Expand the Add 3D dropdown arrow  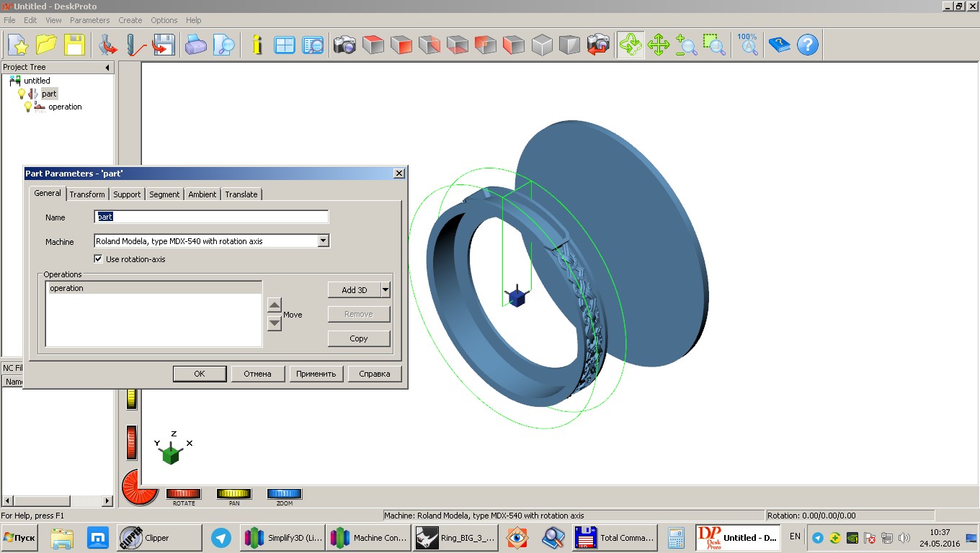(386, 289)
